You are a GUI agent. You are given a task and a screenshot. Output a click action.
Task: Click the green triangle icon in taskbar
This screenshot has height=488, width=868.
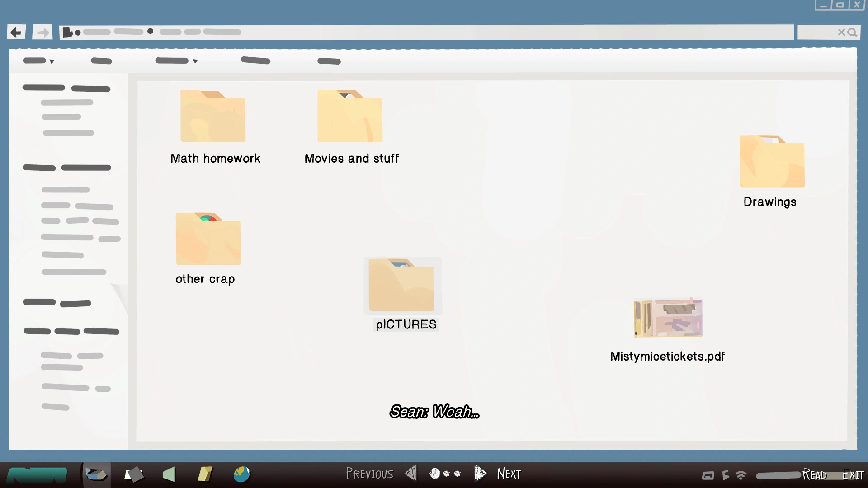[x=169, y=474]
